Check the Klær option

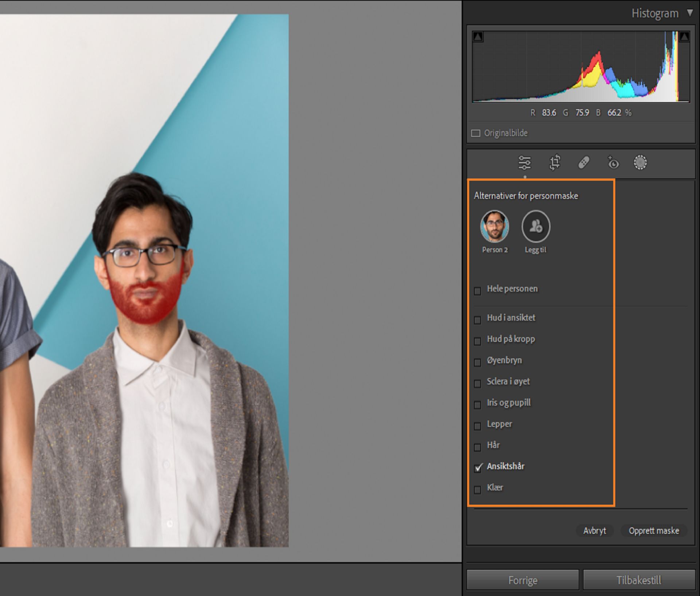(x=477, y=490)
